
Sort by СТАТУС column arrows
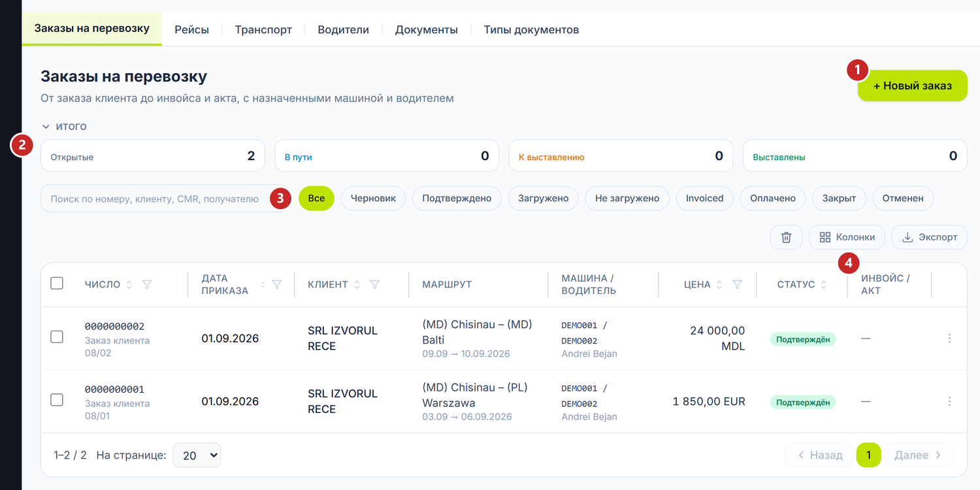click(x=824, y=285)
